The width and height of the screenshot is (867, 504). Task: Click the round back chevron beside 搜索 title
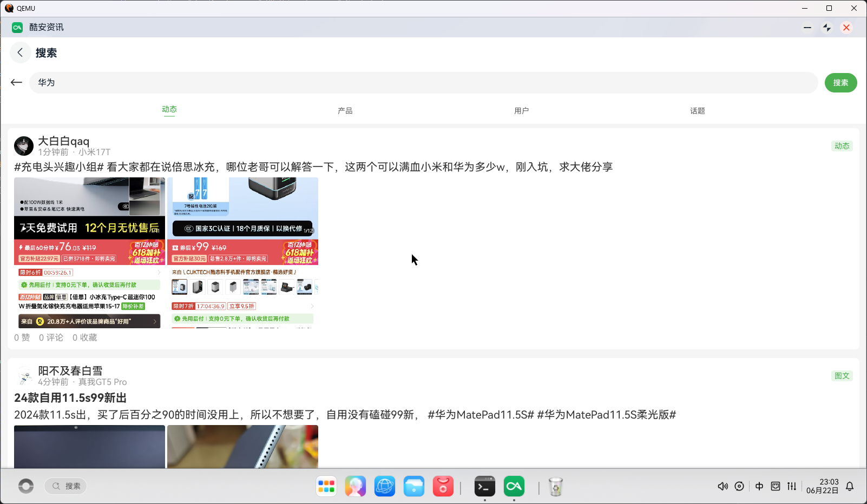click(20, 52)
